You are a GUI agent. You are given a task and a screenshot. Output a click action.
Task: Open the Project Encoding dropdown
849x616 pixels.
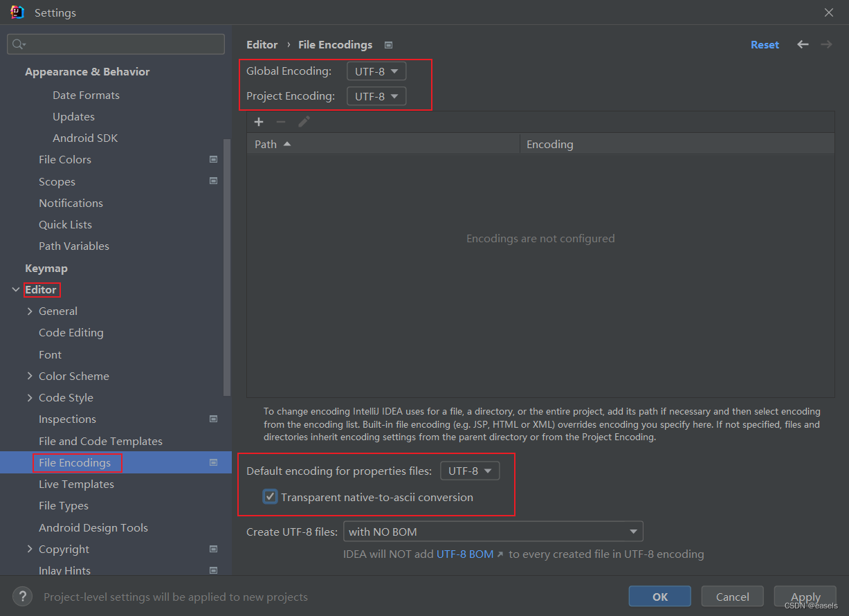pos(376,96)
